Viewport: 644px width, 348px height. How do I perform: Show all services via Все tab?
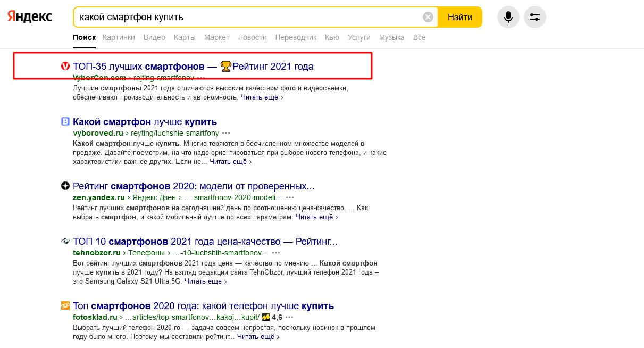pyautogui.click(x=420, y=37)
